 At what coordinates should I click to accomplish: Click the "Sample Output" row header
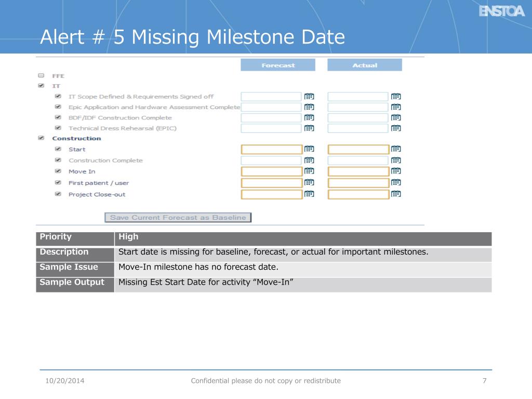tap(75, 284)
